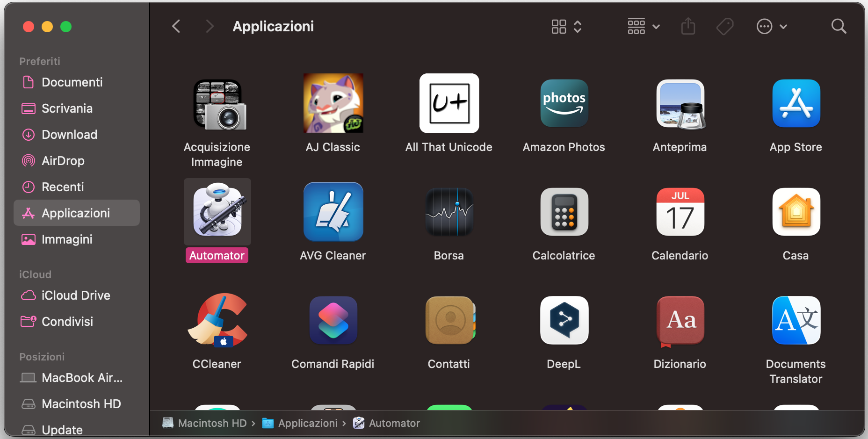Click the iCloud section header
Image resolution: width=868 pixels, height=439 pixels.
coord(35,274)
